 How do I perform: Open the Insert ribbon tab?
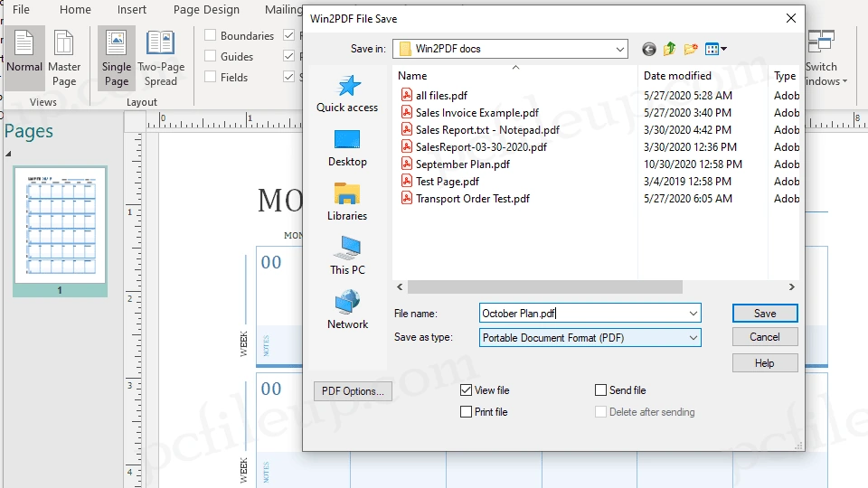coord(132,10)
